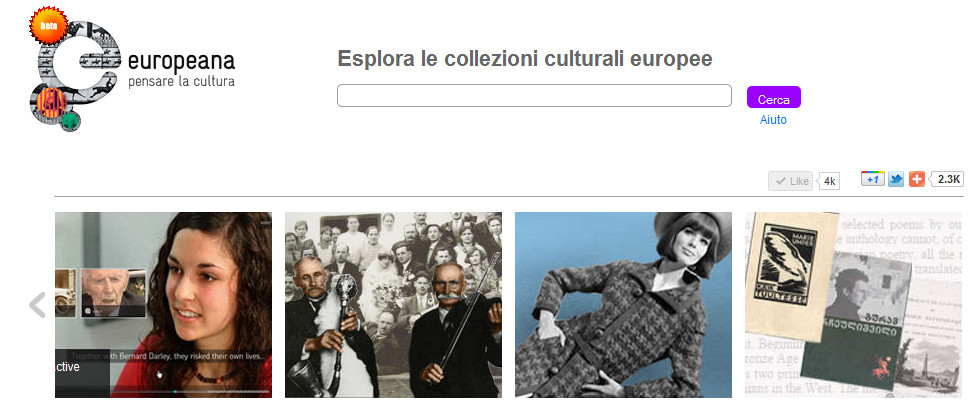This screenshot has width=969, height=411.
Task: Click the Facebook Like button
Action: pos(790,181)
